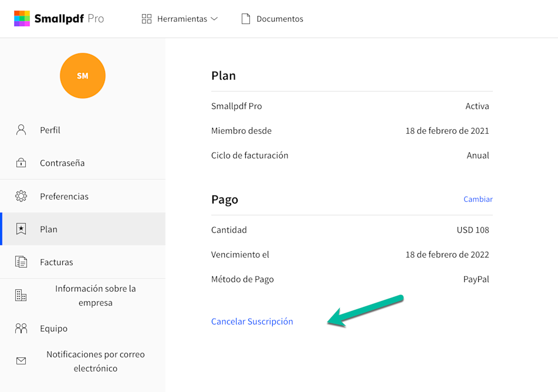Click the Plan bookmark star icon
Screen dimensions: 558x392
coord(21,229)
